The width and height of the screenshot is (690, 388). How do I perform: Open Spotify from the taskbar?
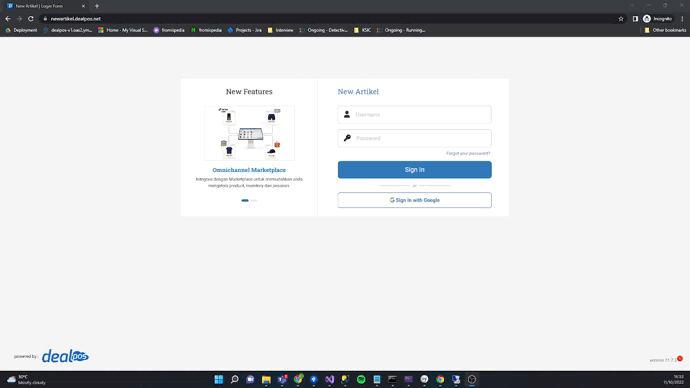pyautogui.click(x=361, y=380)
